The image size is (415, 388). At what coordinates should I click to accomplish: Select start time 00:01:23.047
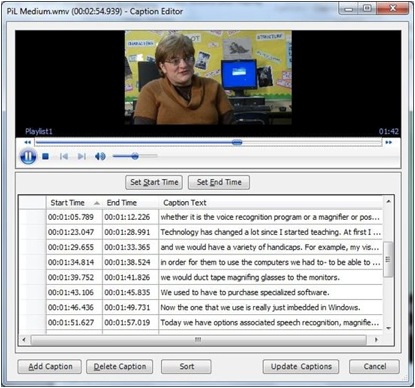click(x=74, y=232)
